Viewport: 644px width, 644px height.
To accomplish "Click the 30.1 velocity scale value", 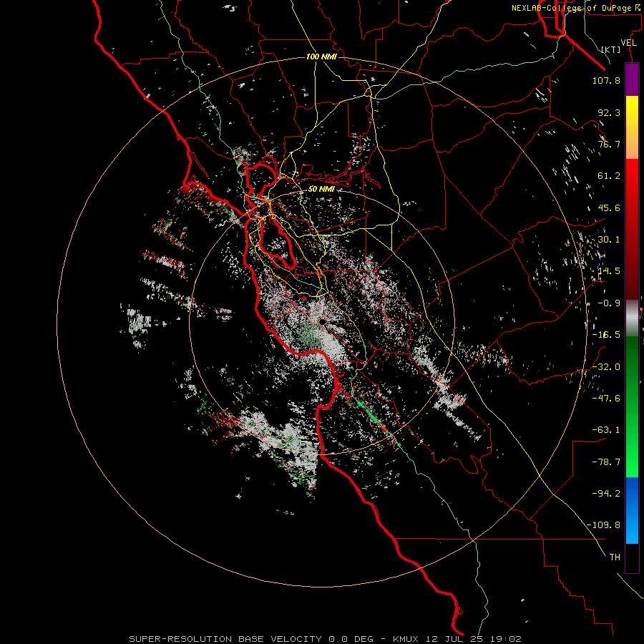I will 609,240.
